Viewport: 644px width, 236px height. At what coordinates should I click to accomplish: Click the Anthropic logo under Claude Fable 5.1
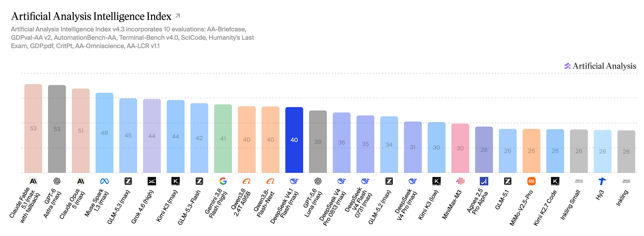click(x=33, y=181)
